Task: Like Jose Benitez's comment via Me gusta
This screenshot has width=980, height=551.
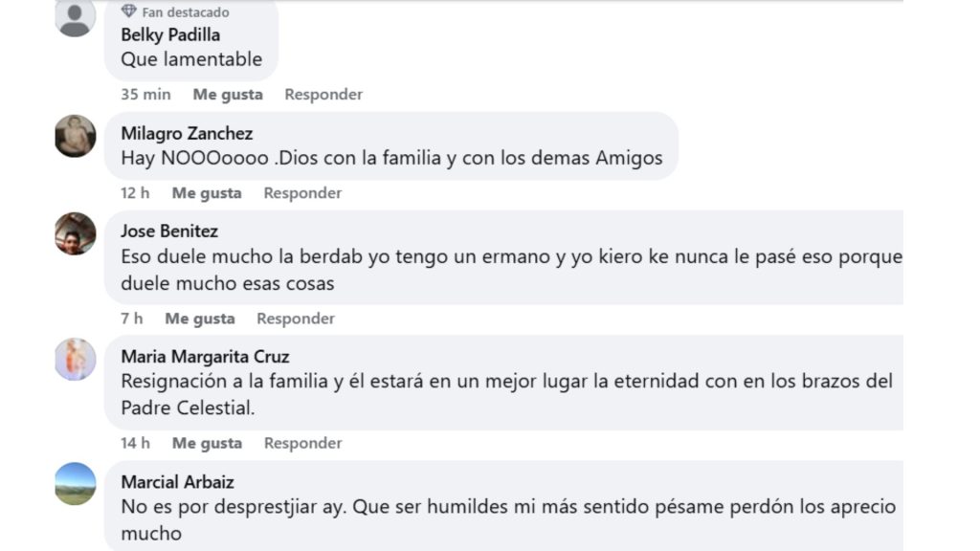Action: click(200, 319)
